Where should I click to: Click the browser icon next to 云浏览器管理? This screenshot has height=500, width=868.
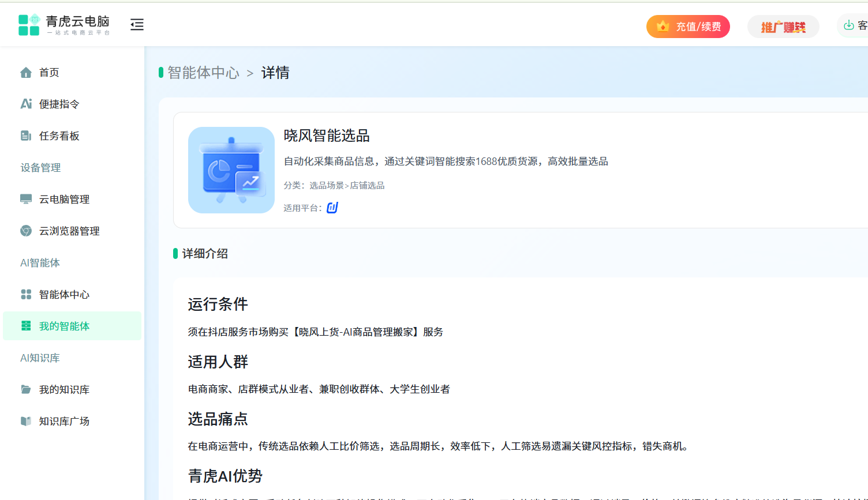click(x=26, y=231)
